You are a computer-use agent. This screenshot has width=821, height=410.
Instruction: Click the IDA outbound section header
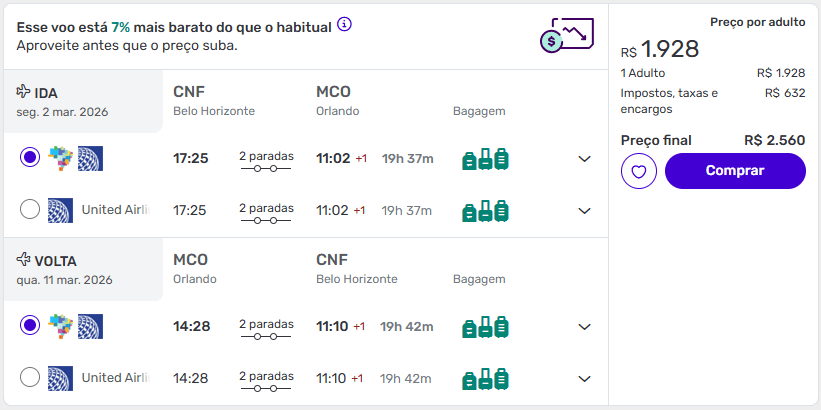pos(46,93)
